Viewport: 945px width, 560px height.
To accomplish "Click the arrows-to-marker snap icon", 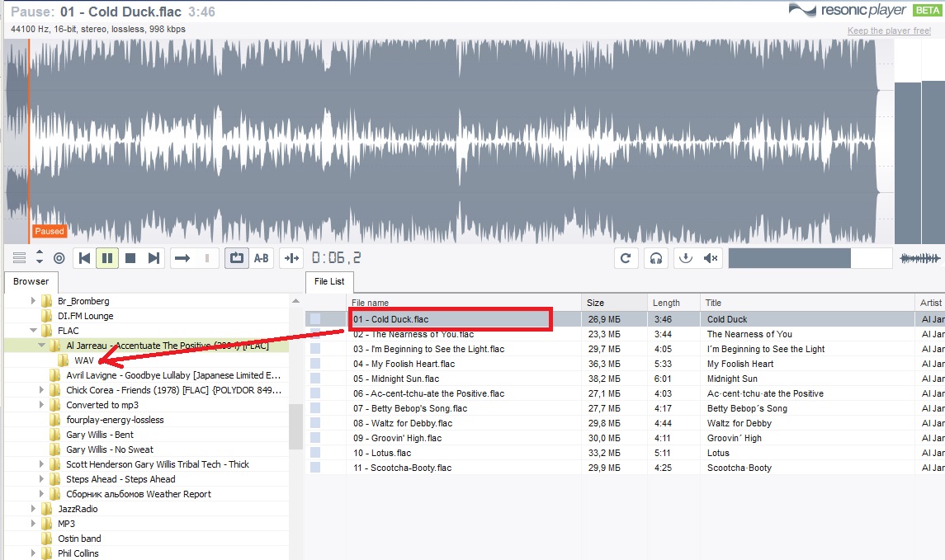I will [291, 258].
